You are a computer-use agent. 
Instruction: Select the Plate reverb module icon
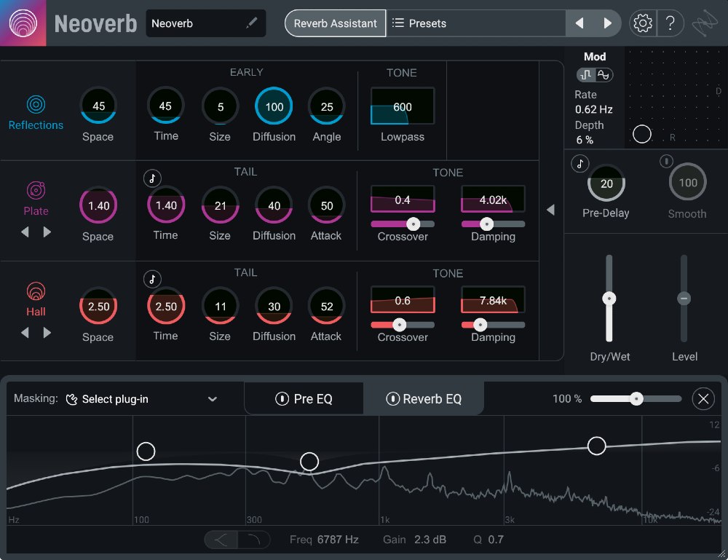coord(36,189)
